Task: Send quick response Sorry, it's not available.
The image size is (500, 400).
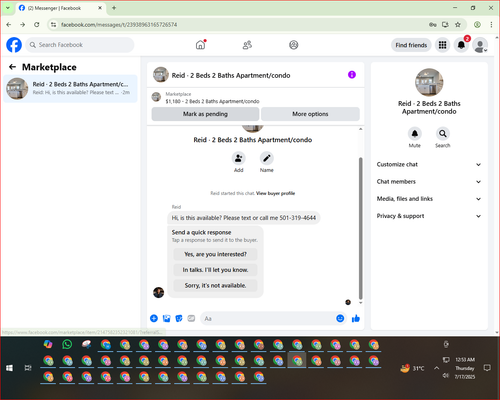Action: point(215,285)
